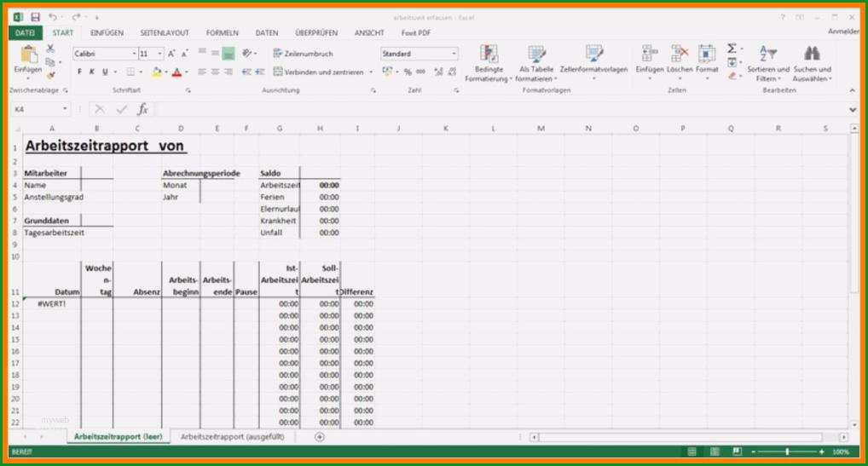Screen dimensions: 868x466
Task: Click Suchen und Auswählen binoculars icon
Action: (x=812, y=54)
